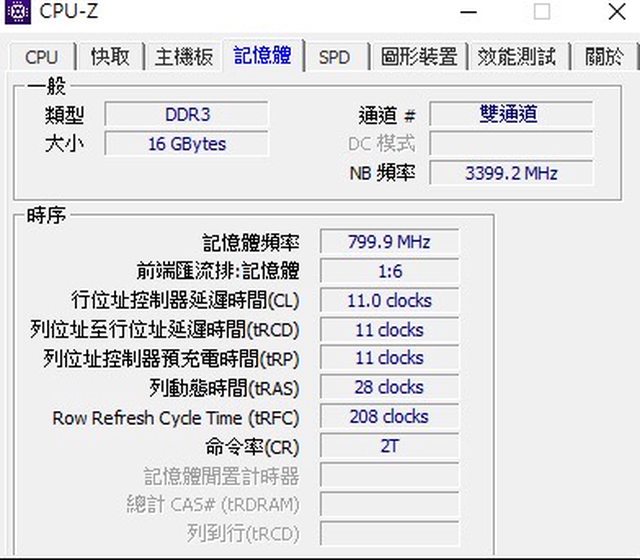Click the 列位址至行位址延遲時間(tRCD) label

tap(165, 330)
